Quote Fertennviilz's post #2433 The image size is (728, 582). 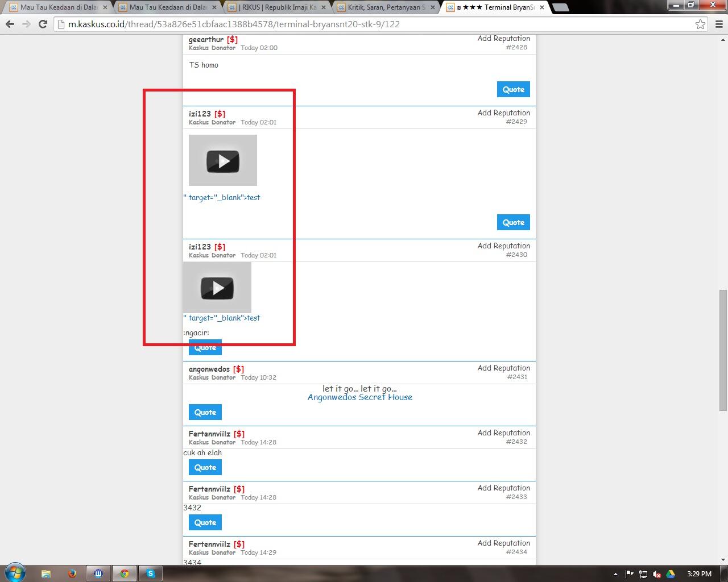[205, 522]
